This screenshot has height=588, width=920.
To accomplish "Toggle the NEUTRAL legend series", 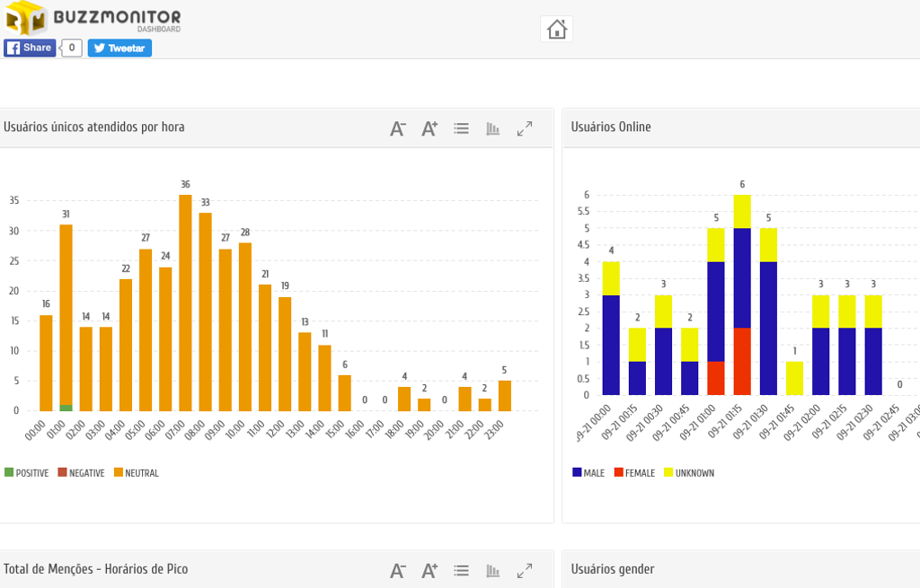I will [x=137, y=473].
